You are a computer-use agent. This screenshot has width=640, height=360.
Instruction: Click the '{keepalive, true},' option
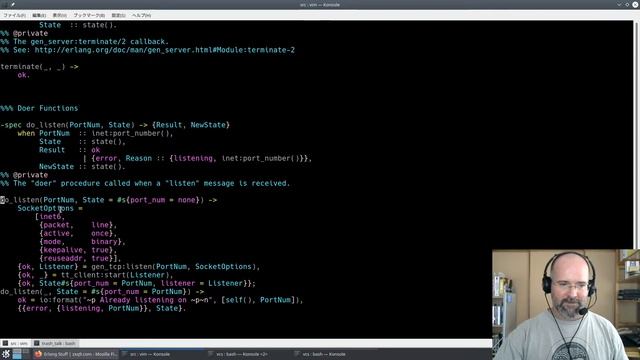78,250
